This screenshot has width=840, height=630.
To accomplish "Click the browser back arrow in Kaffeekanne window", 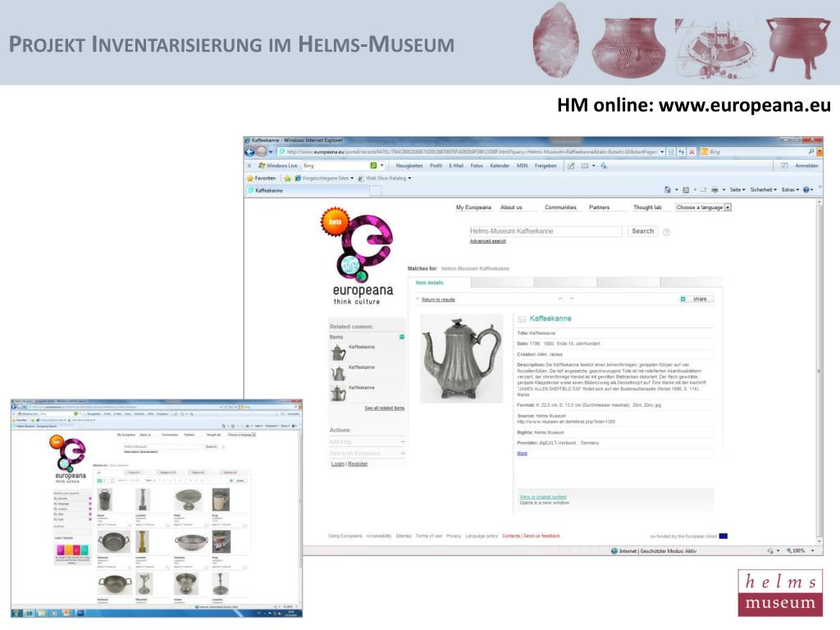I will (249, 152).
